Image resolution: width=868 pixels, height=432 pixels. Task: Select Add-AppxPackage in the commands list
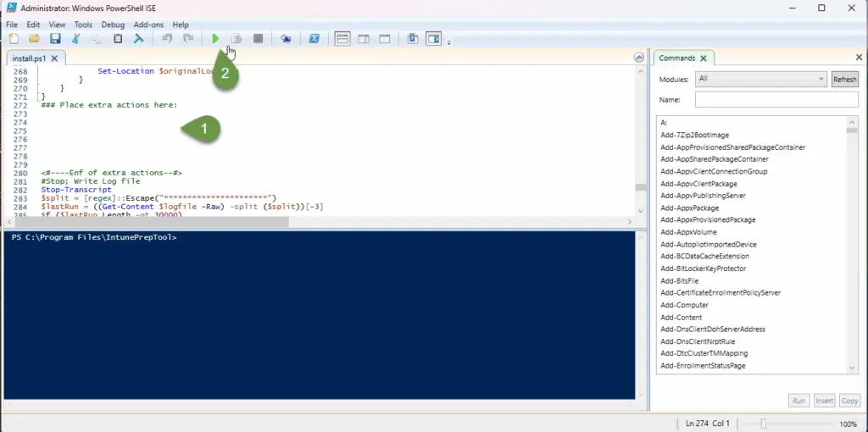click(689, 208)
